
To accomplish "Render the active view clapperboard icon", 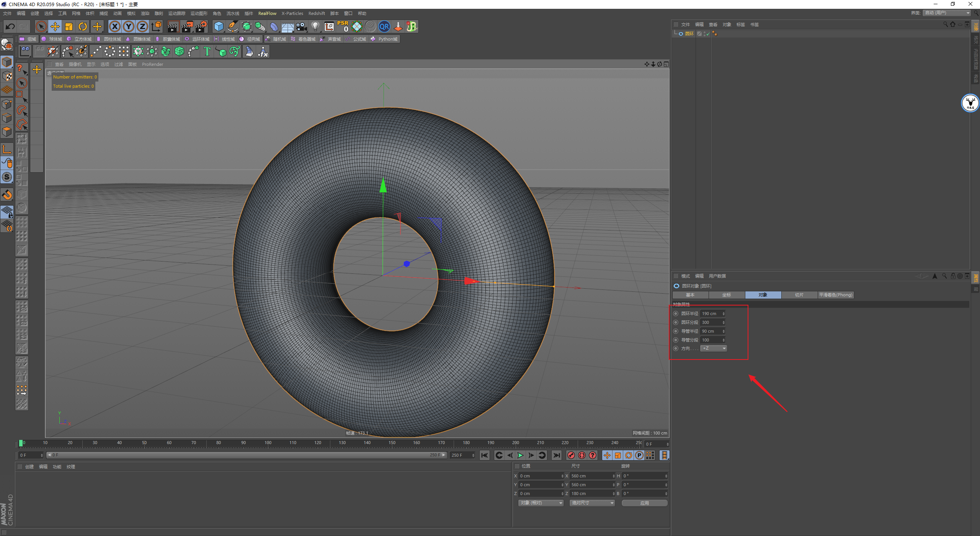I will click(173, 26).
